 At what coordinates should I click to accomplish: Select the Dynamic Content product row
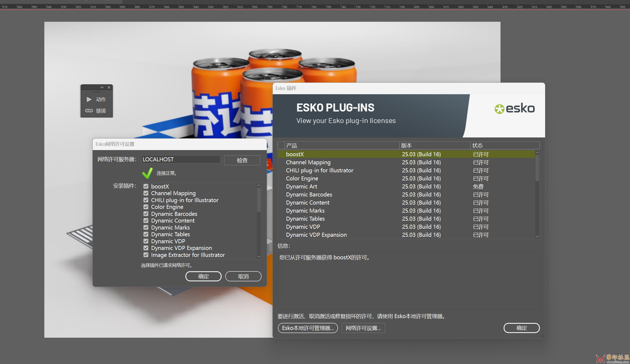click(x=406, y=203)
